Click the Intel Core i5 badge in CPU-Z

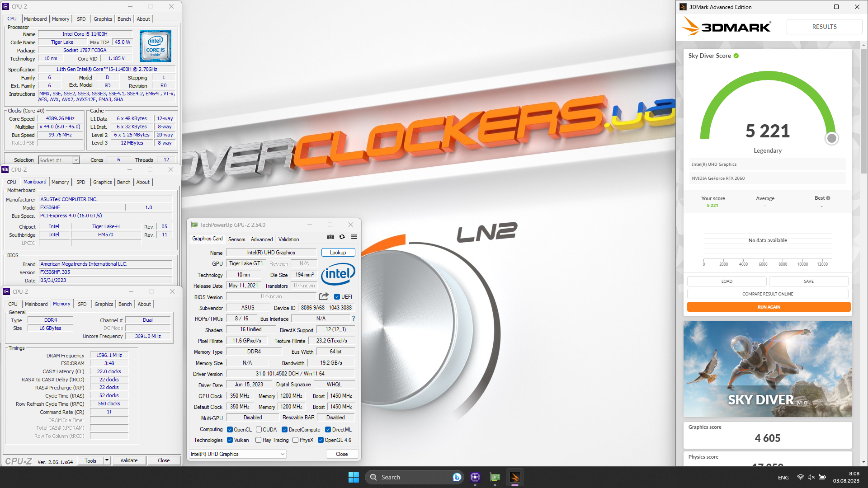point(156,46)
